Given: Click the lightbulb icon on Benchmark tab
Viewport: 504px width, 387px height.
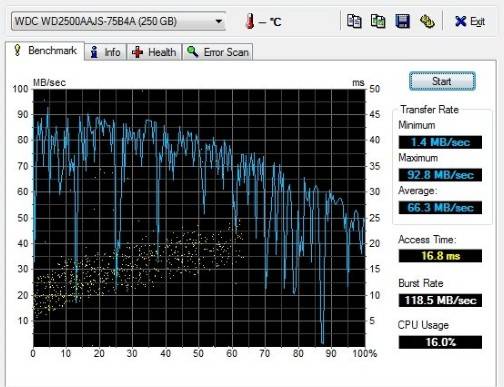Looking at the screenshot, I should (17, 50).
